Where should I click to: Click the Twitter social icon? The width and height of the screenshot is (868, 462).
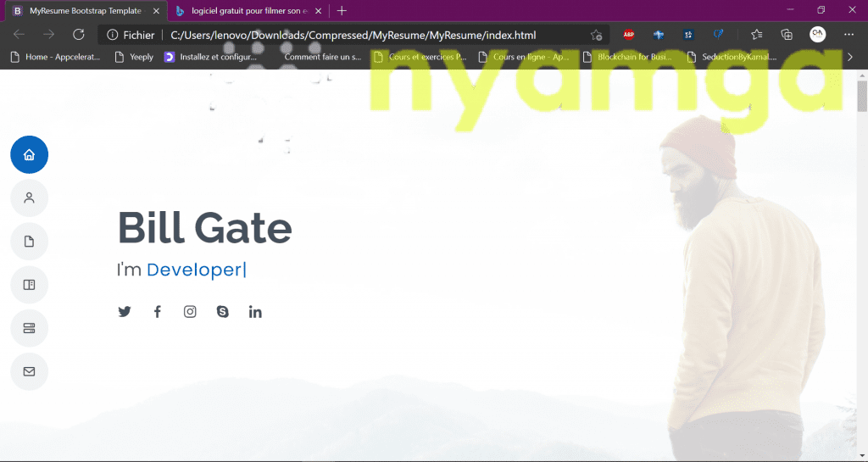pyautogui.click(x=125, y=312)
